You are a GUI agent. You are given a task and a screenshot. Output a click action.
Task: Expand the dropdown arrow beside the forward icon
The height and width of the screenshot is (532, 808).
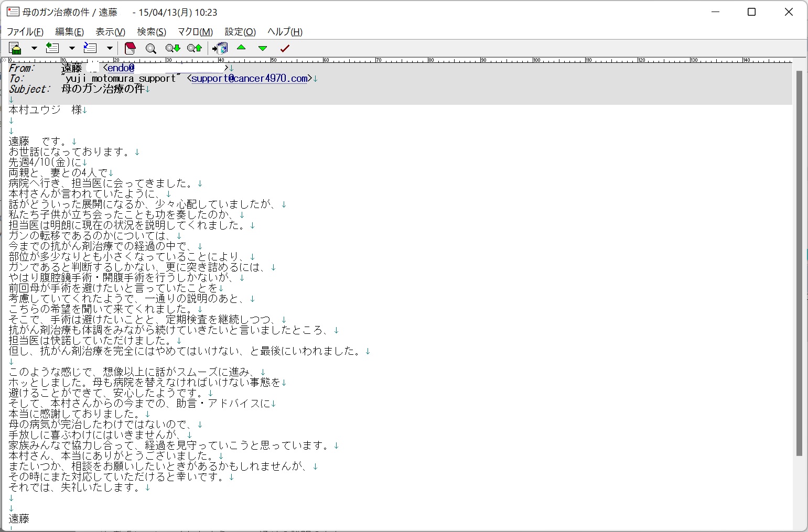[x=110, y=48]
